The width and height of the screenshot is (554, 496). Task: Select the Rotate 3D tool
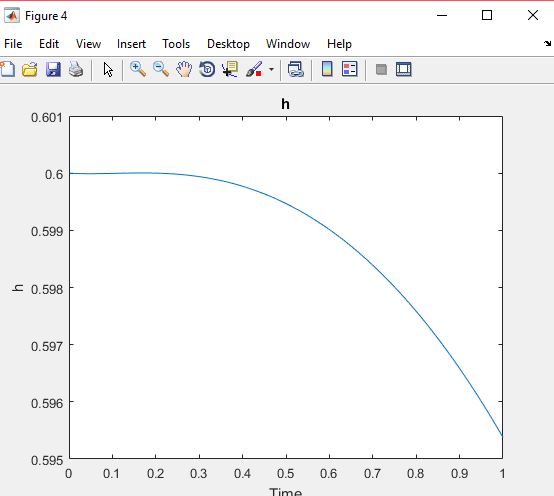click(x=207, y=69)
